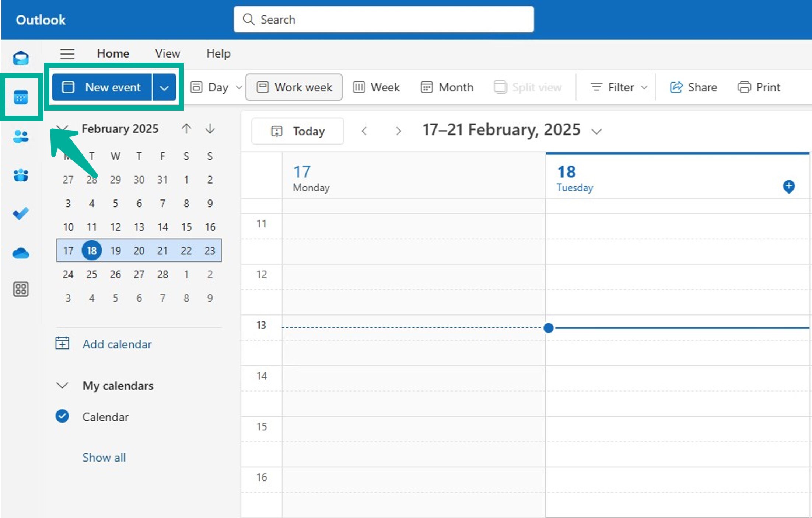Uncheck the Calendar checkbox under My calendars
Screen dimensions: 812x518
pyautogui.click(x=62, y=416)
